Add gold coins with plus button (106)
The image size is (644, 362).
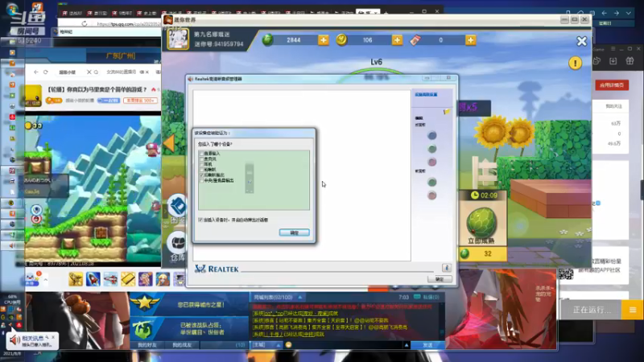397,39
